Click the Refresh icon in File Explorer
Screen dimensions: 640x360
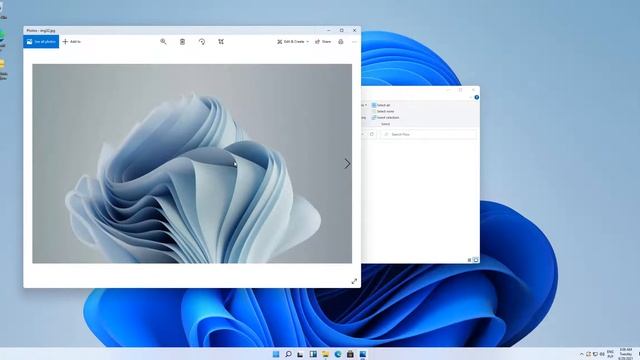click(x=372, y=134)
